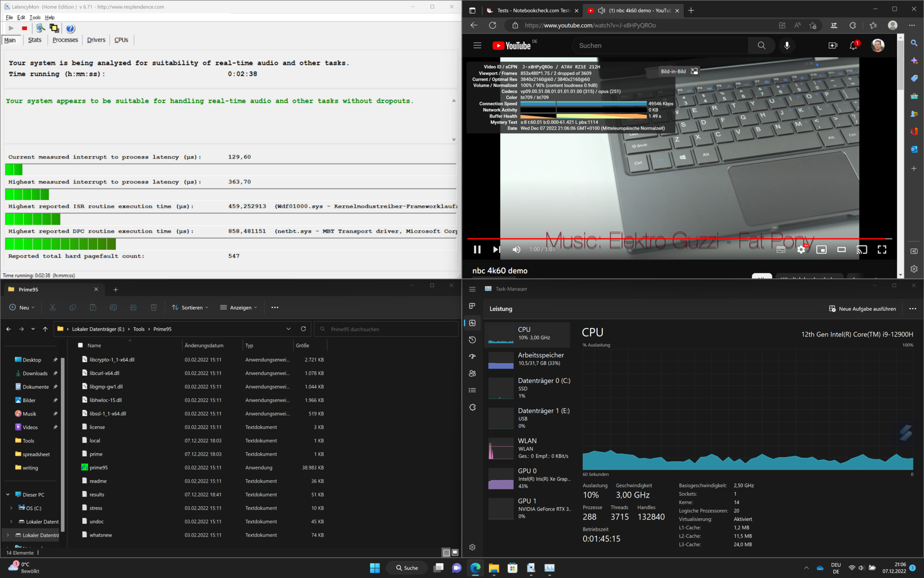Image resolution: width=924 pixels, height=578 pixels.
Task: Enter YouTube fullscreen mode
Action: pos(882,250)
